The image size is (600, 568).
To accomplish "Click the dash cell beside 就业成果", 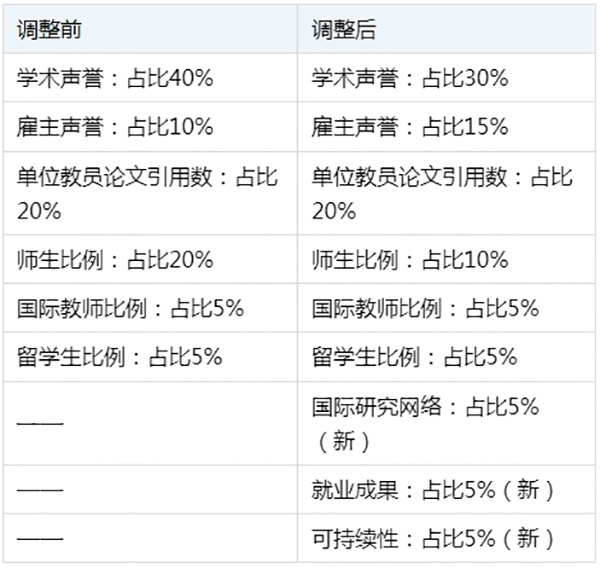I will pos(150,490).
